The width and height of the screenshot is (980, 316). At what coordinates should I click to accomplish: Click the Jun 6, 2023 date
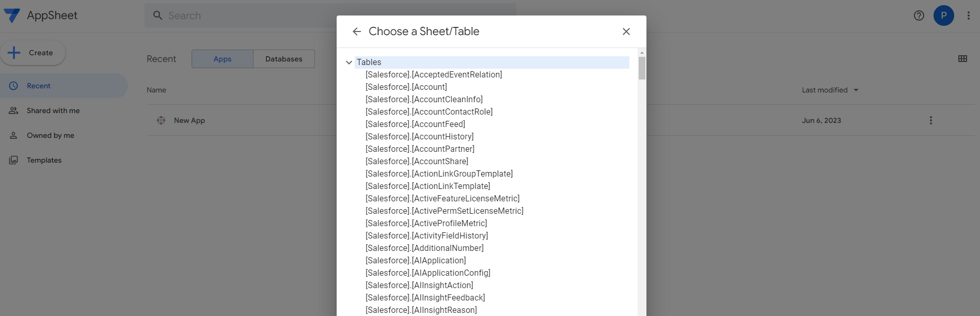821,120
